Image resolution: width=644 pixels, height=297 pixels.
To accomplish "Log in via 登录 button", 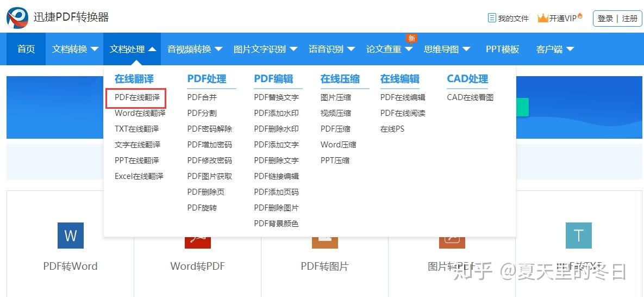I will 605,18.
